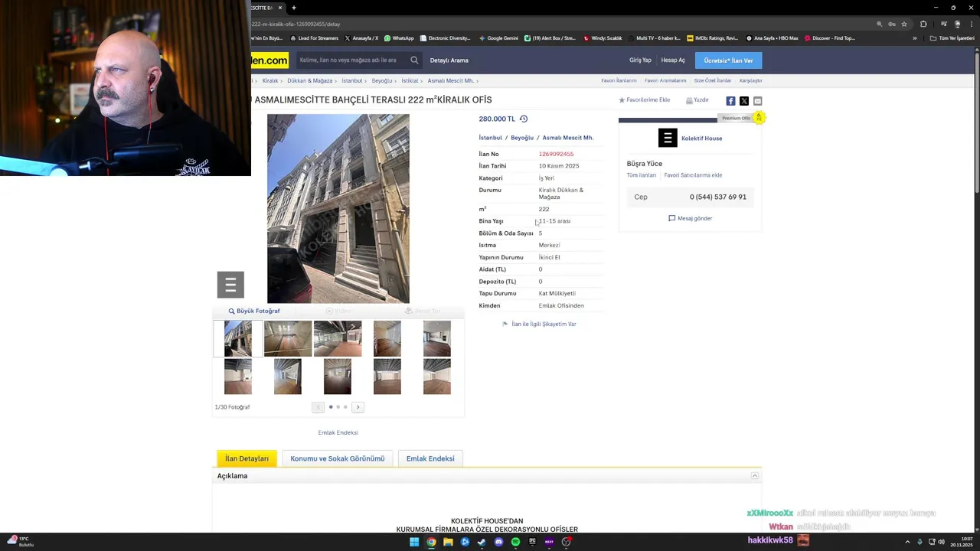Click the price history clock icon

[x=524, y=119]
